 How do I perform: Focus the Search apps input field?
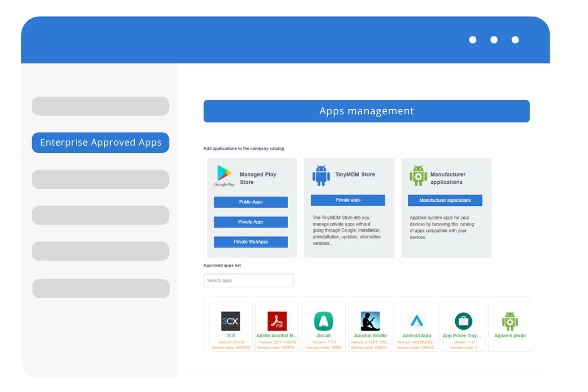pyautogui.click(x=248, y=280)
